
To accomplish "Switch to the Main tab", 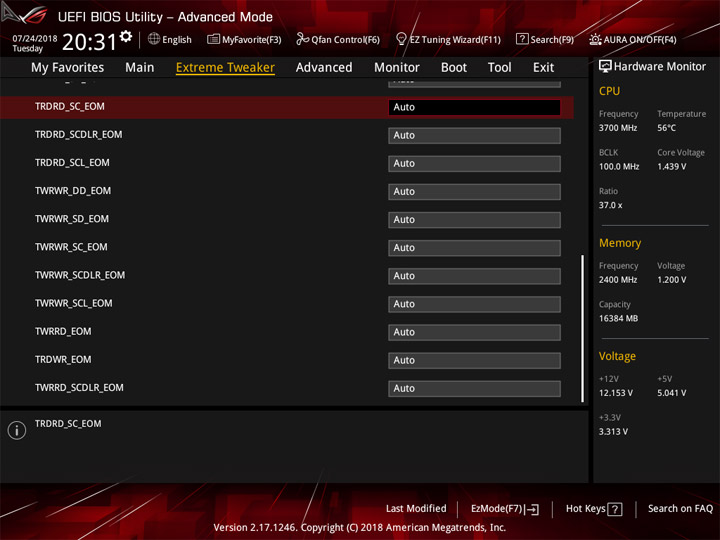I will 140,68.
